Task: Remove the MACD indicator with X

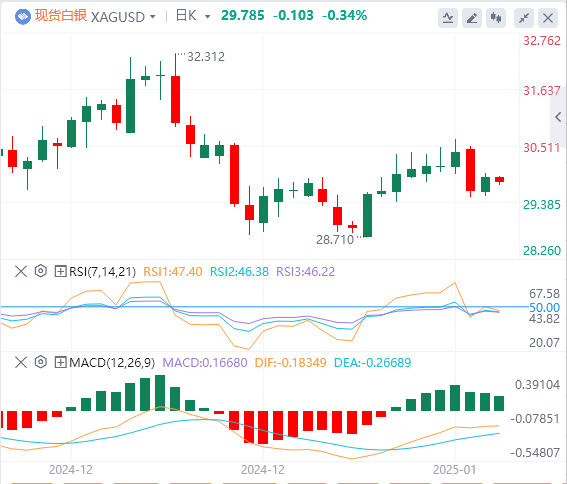Action: pyautogui.click(x=21, y=362)
